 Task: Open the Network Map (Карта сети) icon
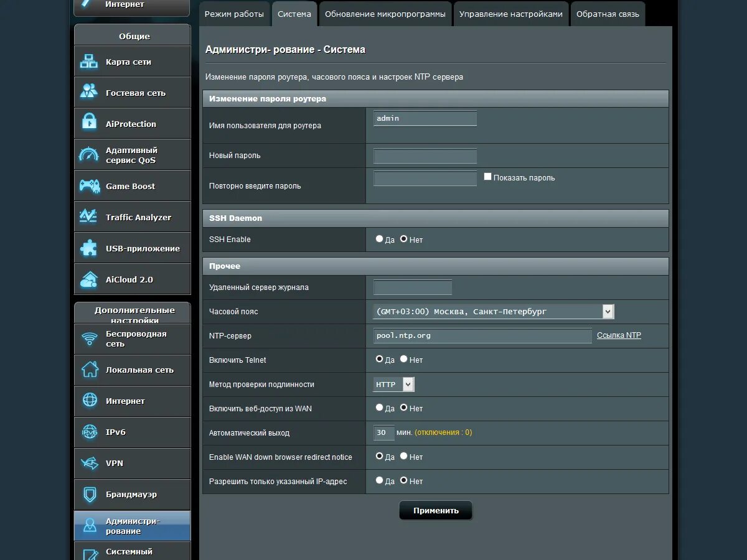click(x=89, y=62)
